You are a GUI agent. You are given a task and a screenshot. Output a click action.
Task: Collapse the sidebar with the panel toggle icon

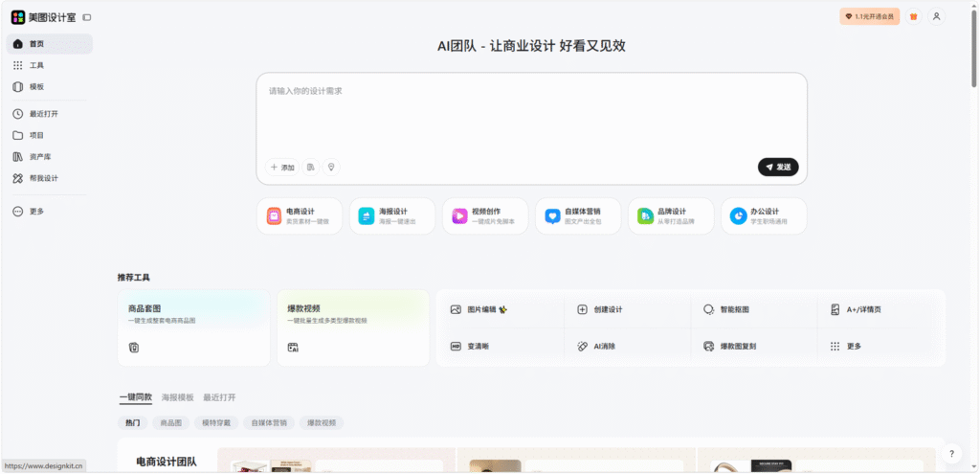pos(86,17)
